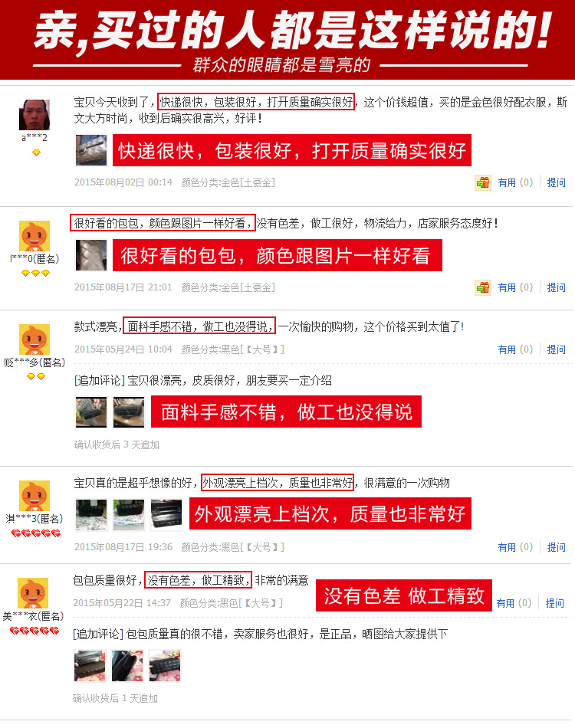
Task: Click the red banner 快递很快，包装很好
Action: pyautogui.click(x=291, y=150)
